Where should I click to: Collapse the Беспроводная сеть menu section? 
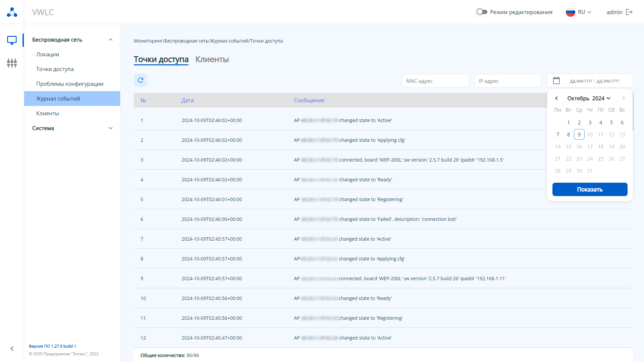111,40
